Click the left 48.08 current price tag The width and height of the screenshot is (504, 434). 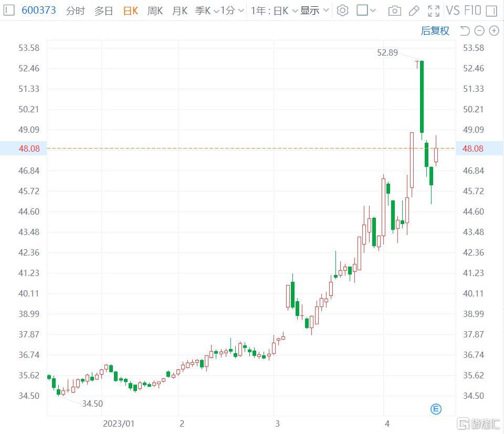pos(24,149)
